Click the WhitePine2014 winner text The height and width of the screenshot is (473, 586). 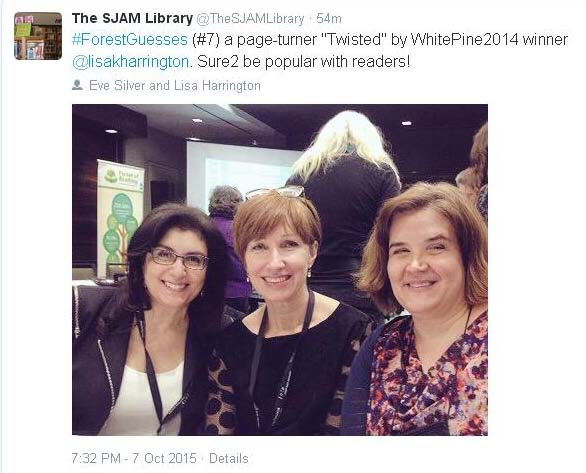[490, 40]
